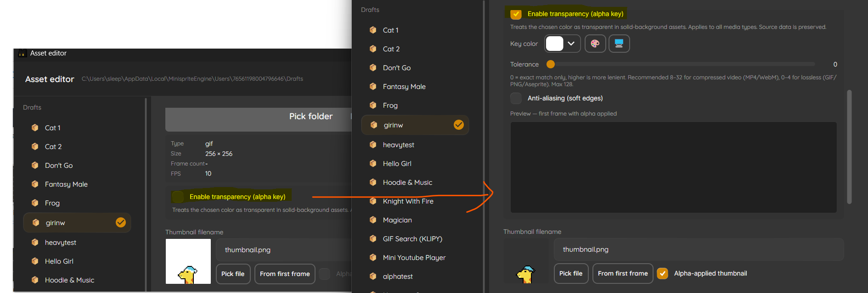Select Mini Youtube Player draft
Viewport: 868px width, 293px height.
pyautogui.click(x=415, y=257)
